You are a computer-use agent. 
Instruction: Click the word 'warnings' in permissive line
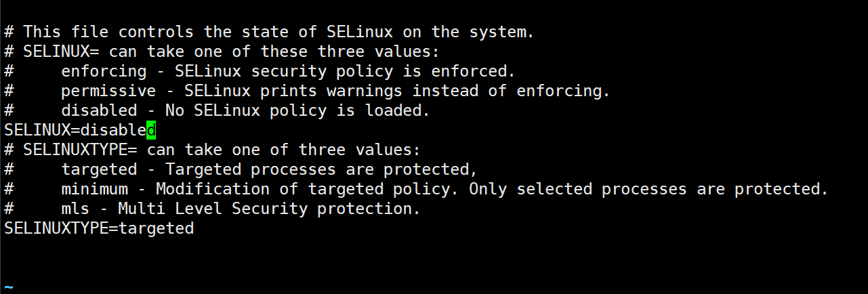[x=364, y=91]
